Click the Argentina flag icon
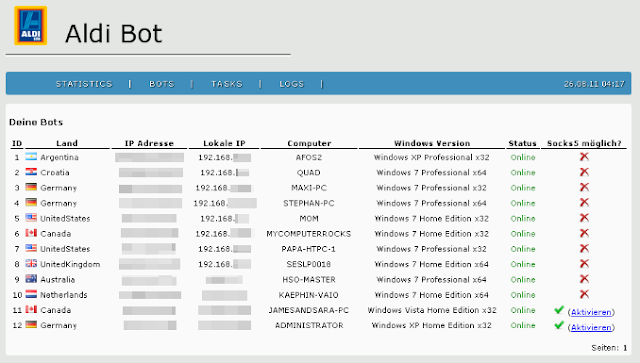 point(31,156)
